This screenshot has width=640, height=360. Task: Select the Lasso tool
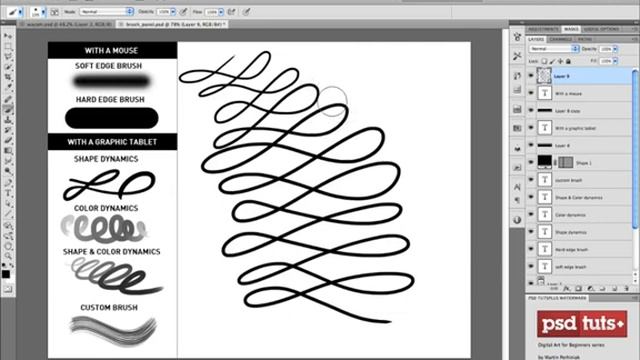click(8, 57)
